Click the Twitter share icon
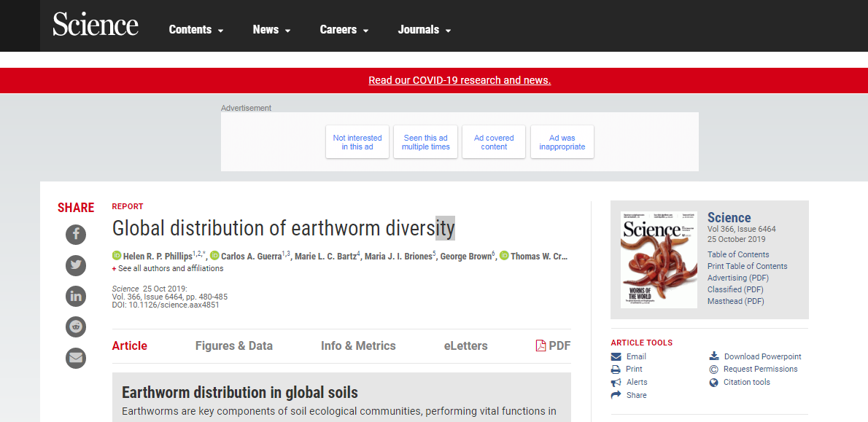This screenshot has height=422, width=868. coord(76,265)
